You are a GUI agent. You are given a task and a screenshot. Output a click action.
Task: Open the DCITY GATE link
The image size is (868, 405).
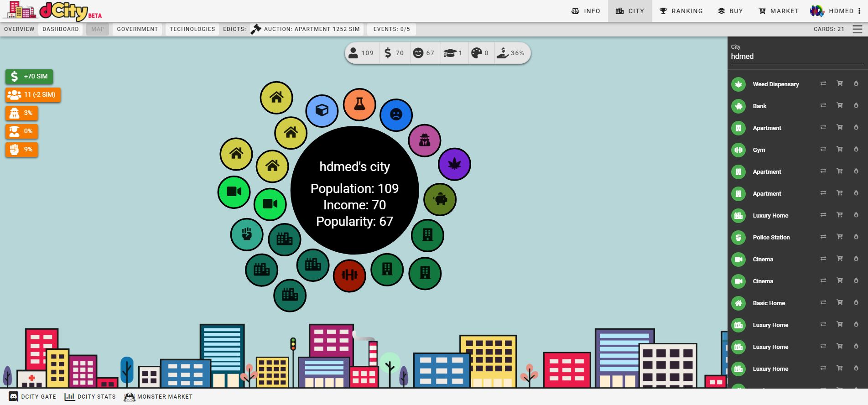click(x=33, y=397)
